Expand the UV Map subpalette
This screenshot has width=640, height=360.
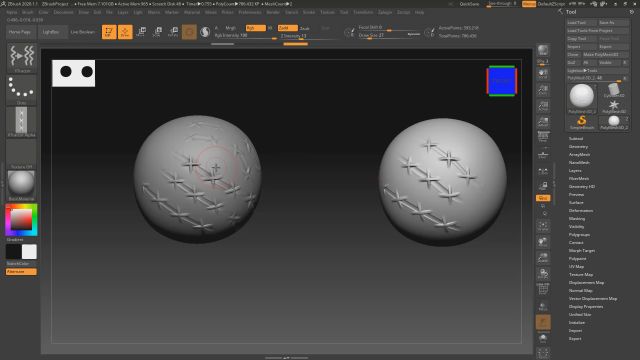pos(576,267)
